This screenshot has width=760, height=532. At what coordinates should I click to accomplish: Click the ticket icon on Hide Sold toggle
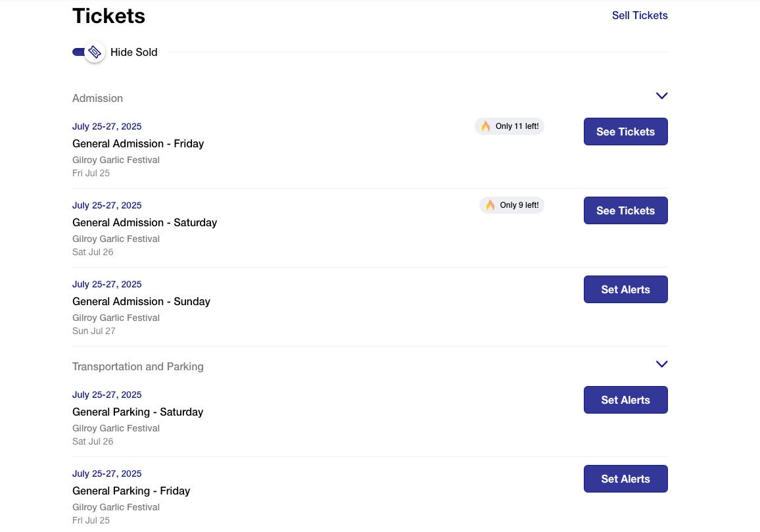coord(95,52)
